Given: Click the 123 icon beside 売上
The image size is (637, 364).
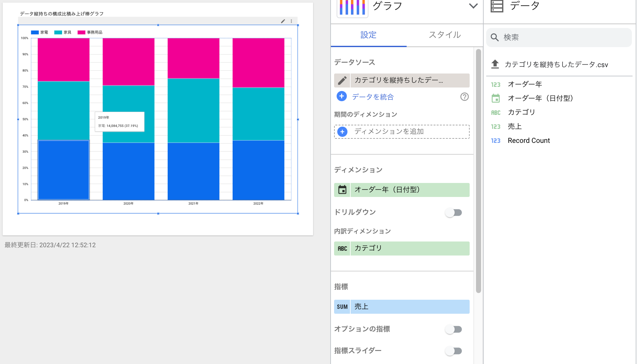Looking at the screenshot, I should point(495,127).
